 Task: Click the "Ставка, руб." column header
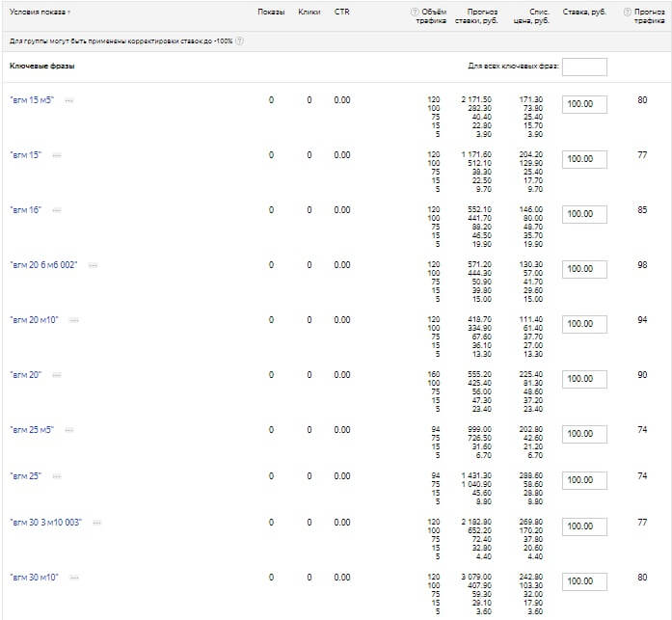tap(584, 12)
